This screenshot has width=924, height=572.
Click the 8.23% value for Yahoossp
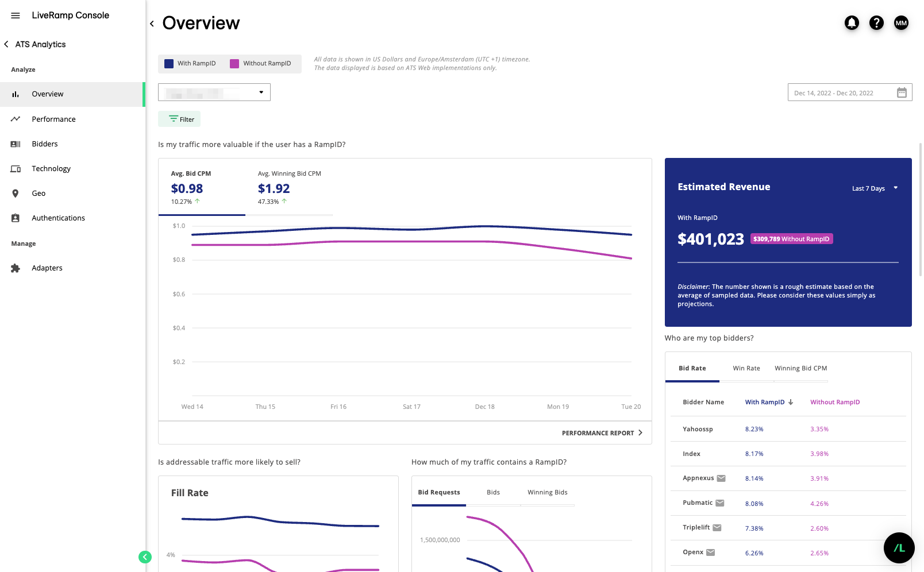pos(754,430)
